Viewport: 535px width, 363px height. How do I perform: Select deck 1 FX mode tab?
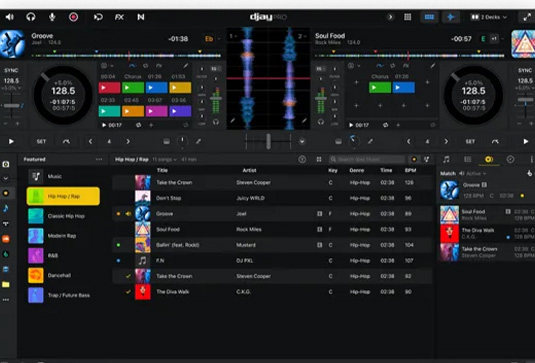pos(159,66)
